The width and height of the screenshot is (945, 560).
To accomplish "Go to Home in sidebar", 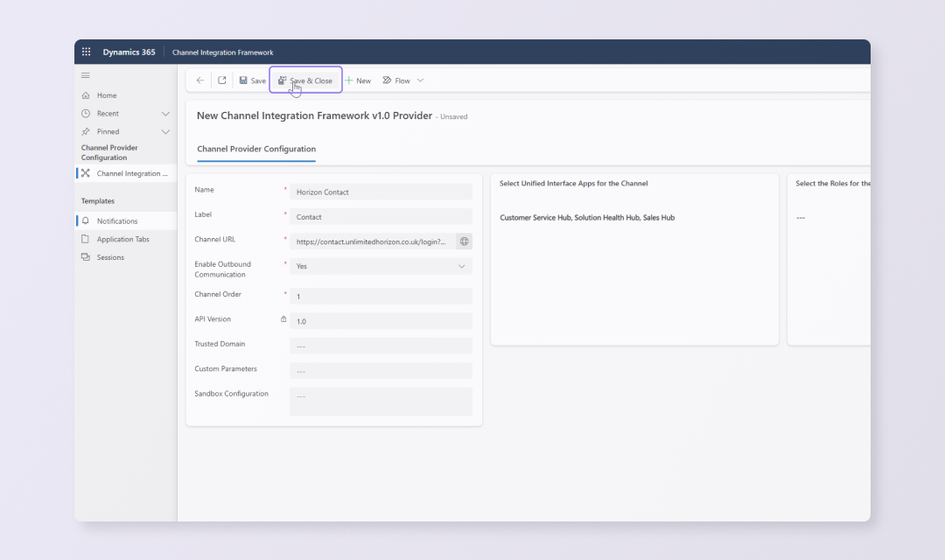I will click(106, 95).
